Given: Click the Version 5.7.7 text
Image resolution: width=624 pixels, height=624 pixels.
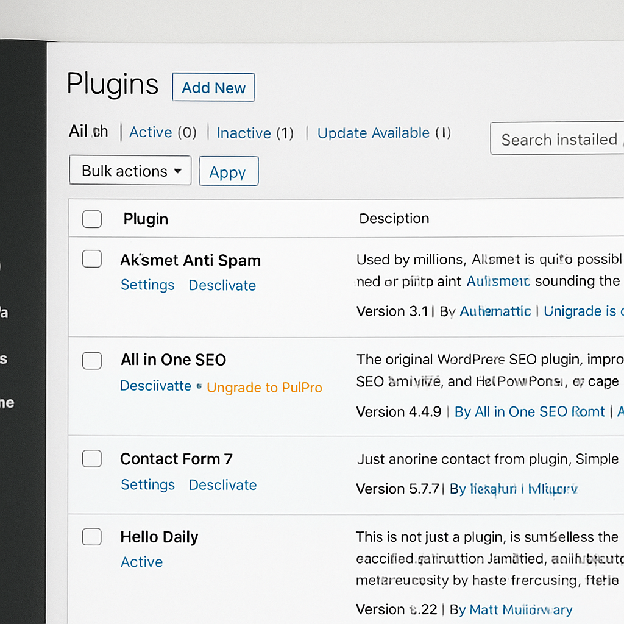Looking at the screenshot, I should click(x=398, y=489).
